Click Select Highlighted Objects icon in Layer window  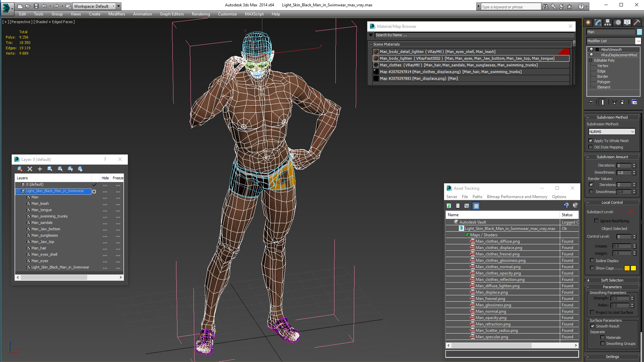click(50, 169)
